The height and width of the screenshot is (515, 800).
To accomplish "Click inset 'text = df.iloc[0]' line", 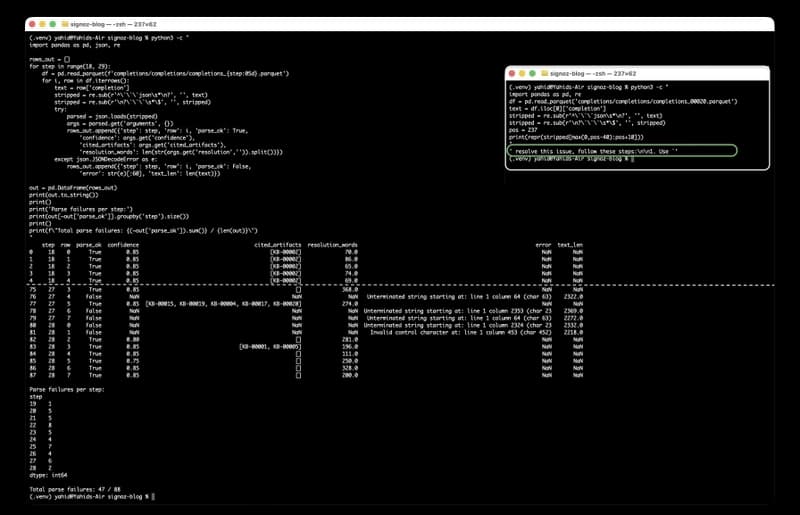I will [x=557, y=109].
